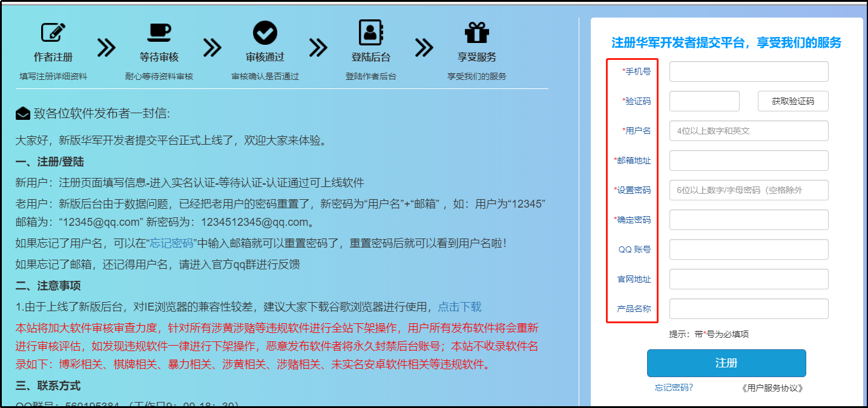The image size is (868, 408).
Task: Click the 点击下载 browser download link
Action: 460,307
